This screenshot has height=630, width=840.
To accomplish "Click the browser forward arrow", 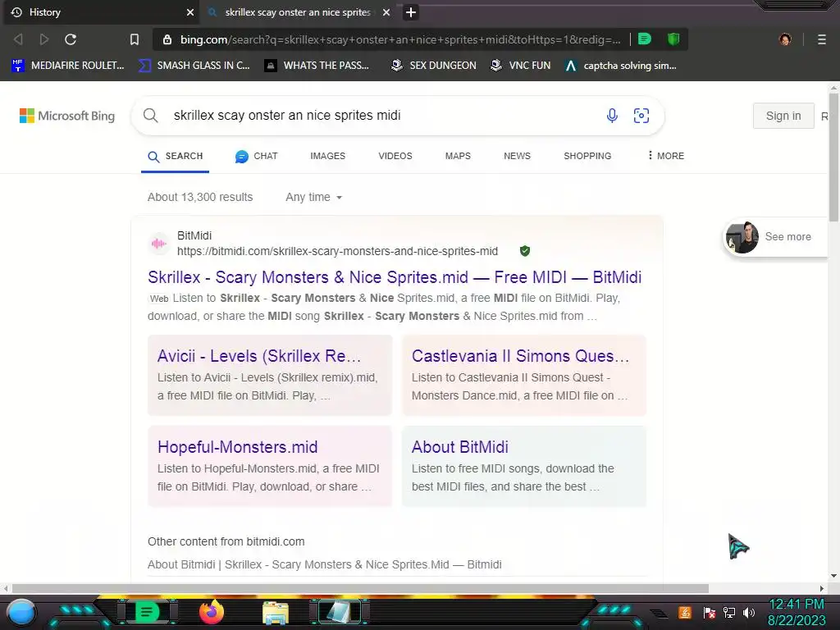I will pos(44,39).
